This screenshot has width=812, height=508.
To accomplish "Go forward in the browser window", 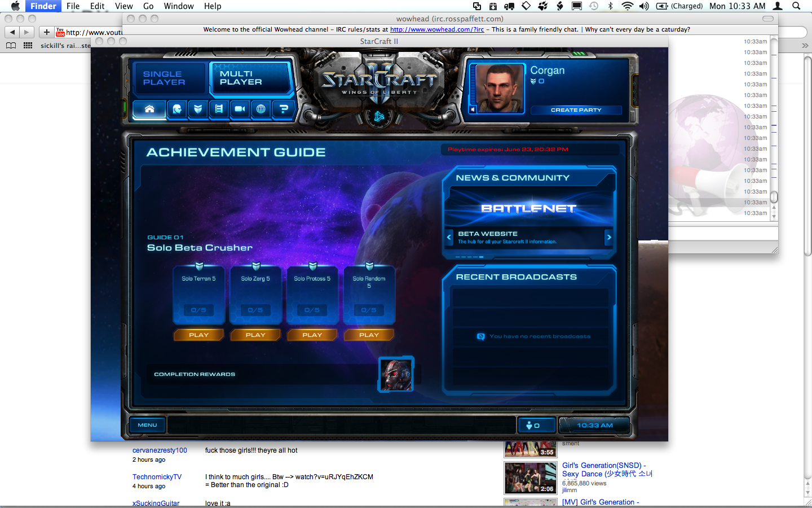I will (x=27, y=32).
